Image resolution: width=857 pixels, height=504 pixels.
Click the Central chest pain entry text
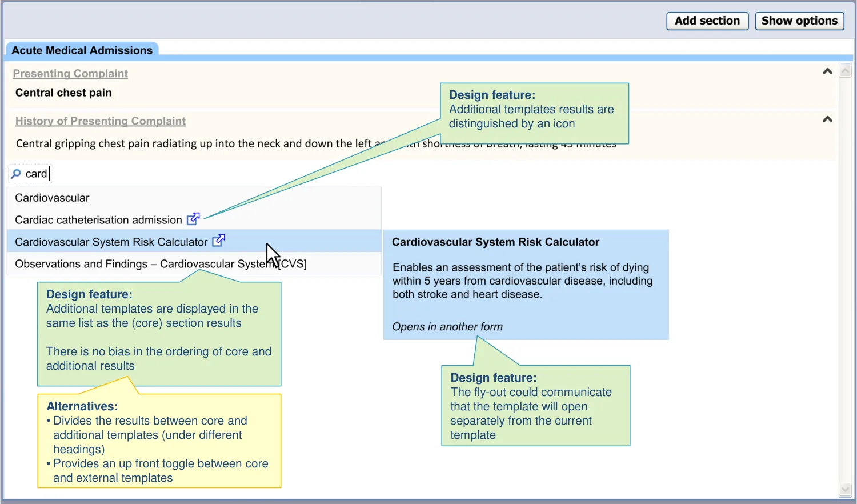[x=63, y=93]
